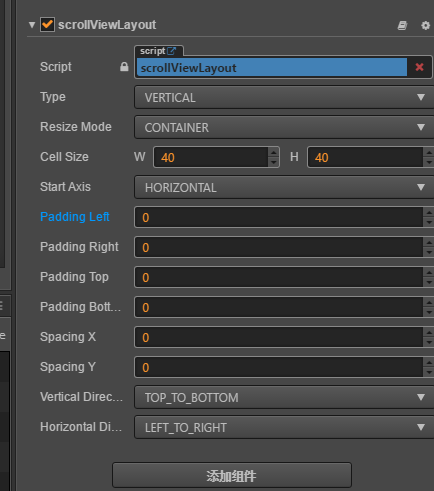Click the Resize Mode label
The height and width of the screenshot is (491, 434).
click(x=76, y=127)
